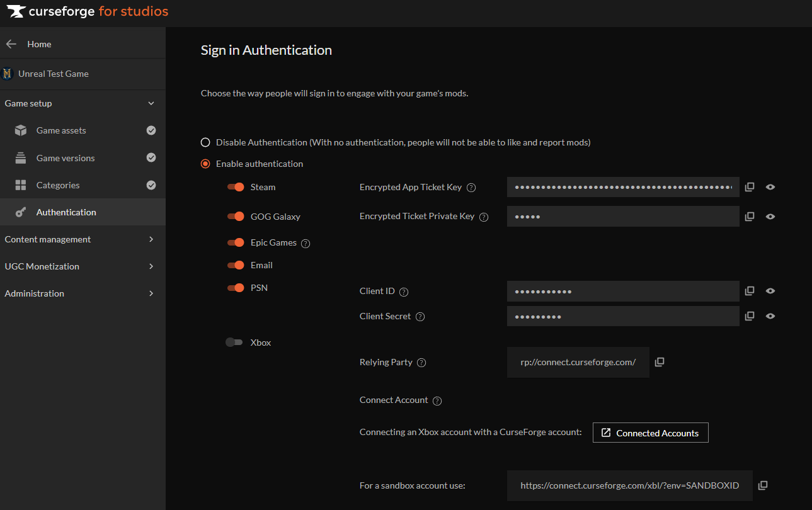This screenshot has height=510, width=812.
Task: Reveal the Encrypted Ticket Private Key
Action: tap(770, 217)
